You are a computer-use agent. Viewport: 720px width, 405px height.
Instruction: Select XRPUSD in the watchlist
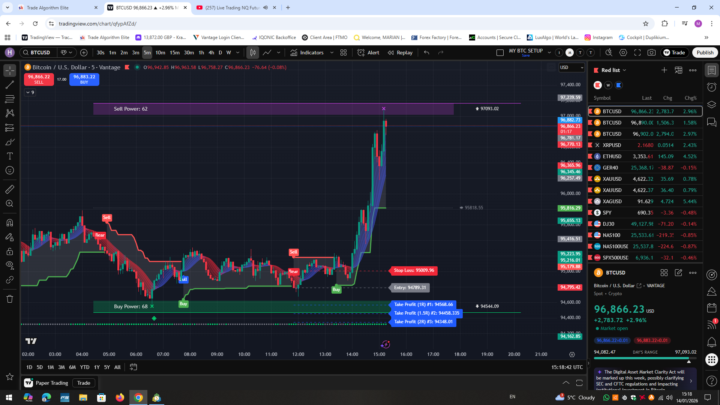(645, 145)
